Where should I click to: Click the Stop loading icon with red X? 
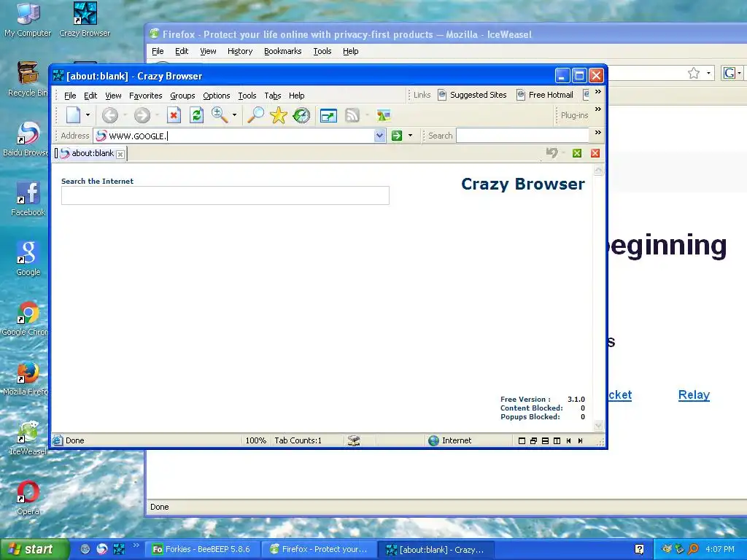(x=174, y=115)
